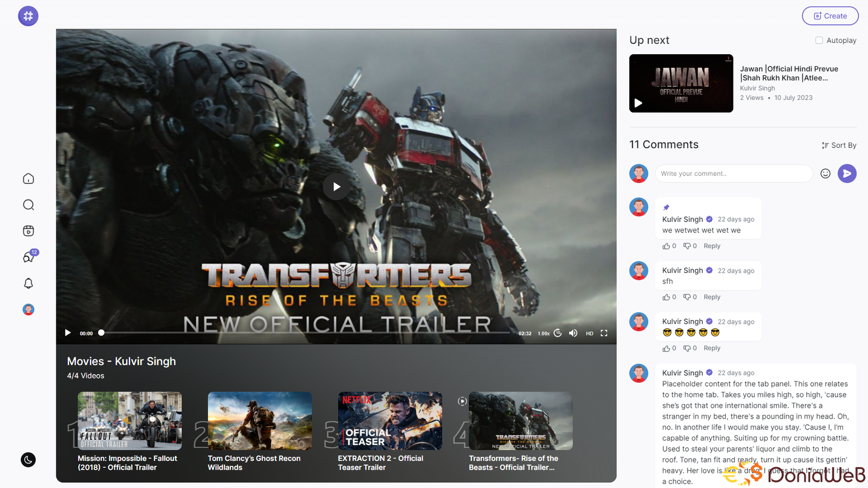
Task: Reply to the 'sfh' comment
Action: pyautogui.click(x=712, y=297)
